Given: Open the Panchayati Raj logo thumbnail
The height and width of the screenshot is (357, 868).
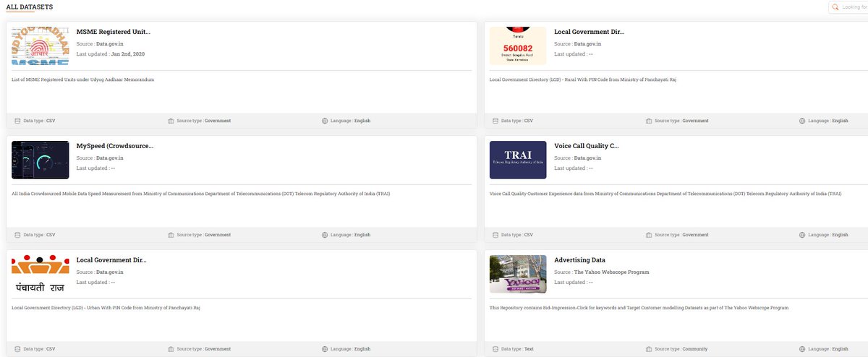Looking at the screenshot, I should point(41,274).
